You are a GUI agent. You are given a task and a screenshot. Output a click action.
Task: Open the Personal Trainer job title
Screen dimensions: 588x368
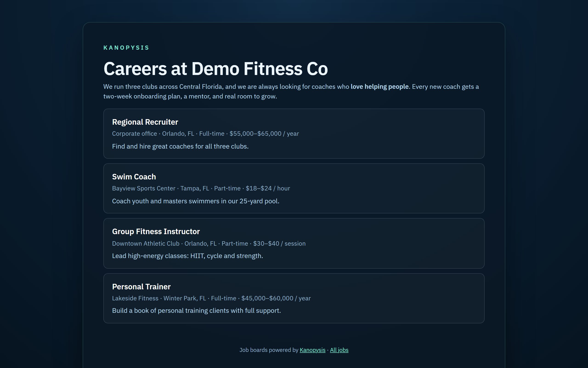coord(141,287)
